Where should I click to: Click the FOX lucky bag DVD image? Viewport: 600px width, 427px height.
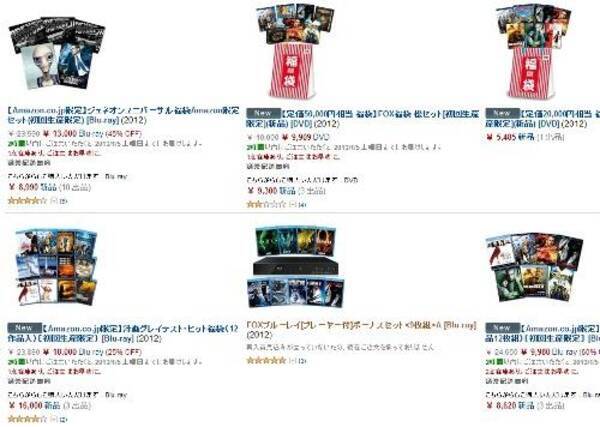(295, 51)
